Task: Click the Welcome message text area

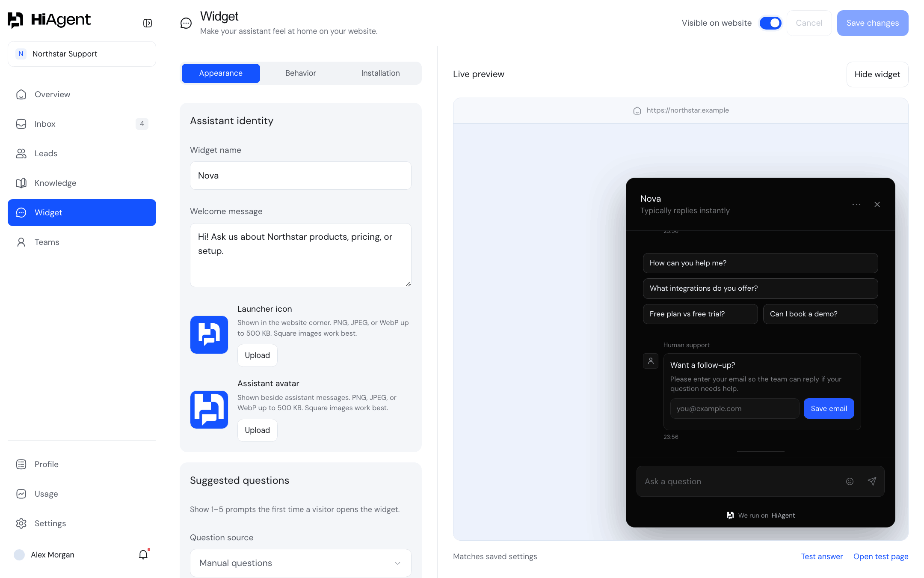Action: tap(301, 255)
